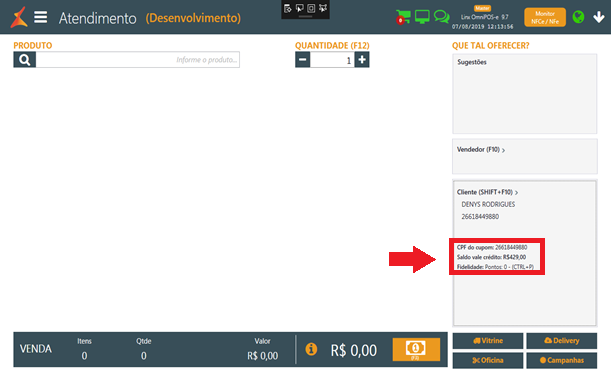Click the R$ 0,00 total amount
The width and height of the screenshot is (611, 377).
(x=354, y=350)
